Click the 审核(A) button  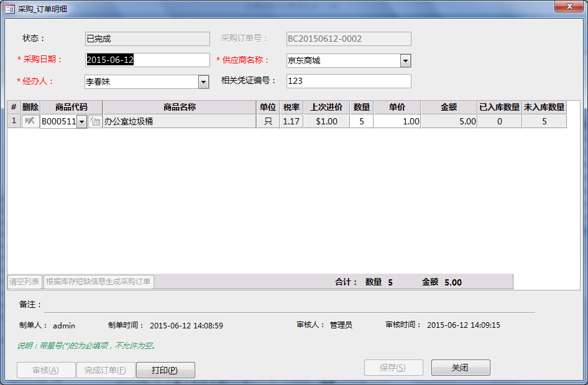coord(46,370)
